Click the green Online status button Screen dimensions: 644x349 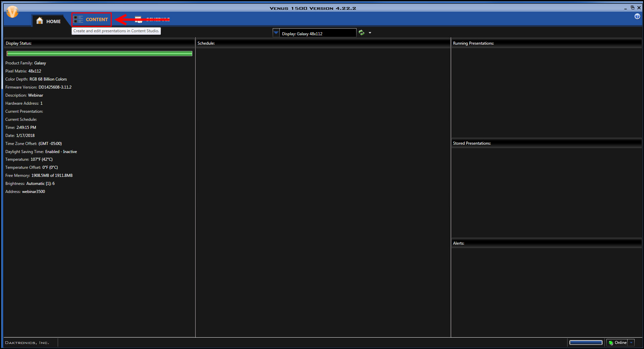point(617,343)
